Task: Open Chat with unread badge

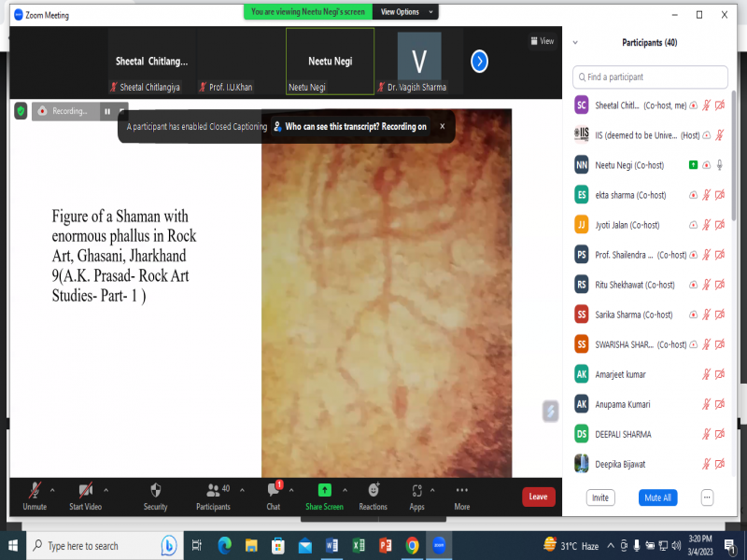Action: pos(274,490)
